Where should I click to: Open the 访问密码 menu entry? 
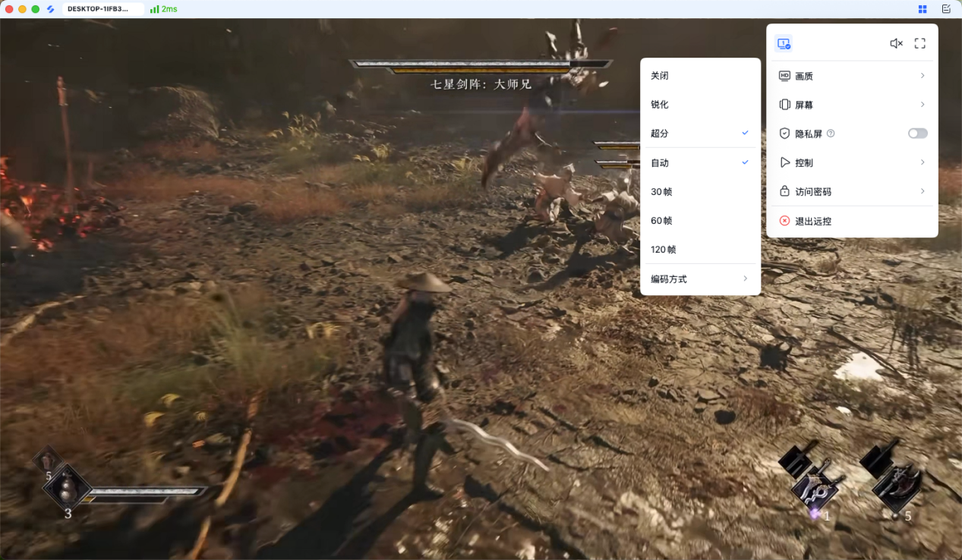coord(852,191)
